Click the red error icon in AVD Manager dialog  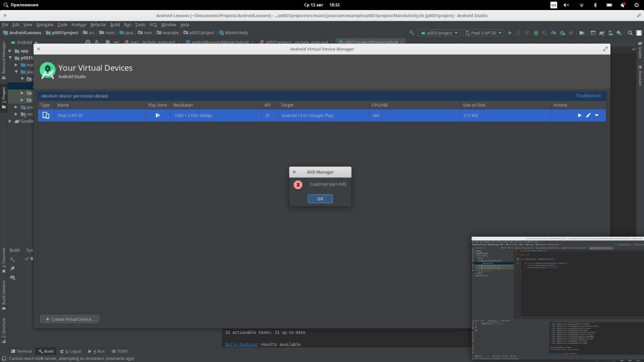pyautogui.click(x=298, y=185)
